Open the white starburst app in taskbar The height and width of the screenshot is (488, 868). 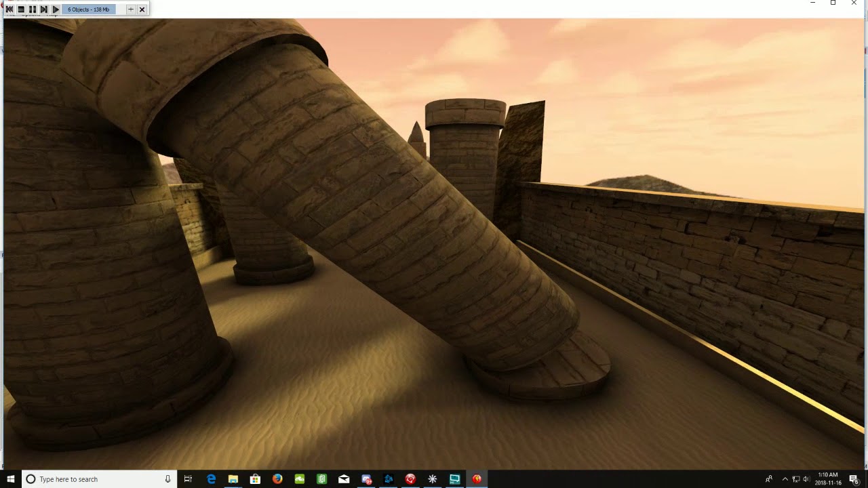coord(432,479)
